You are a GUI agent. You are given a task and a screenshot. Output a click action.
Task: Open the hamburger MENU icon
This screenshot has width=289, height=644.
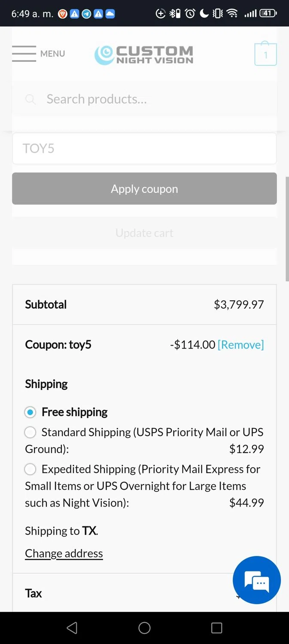coord(24,54)
